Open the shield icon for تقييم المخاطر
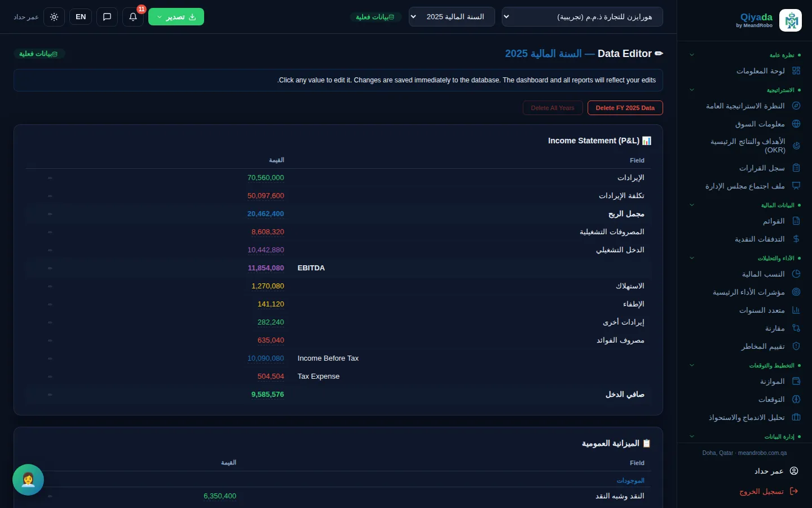Screen dimensions: 812x508 [x=796, y=346]
